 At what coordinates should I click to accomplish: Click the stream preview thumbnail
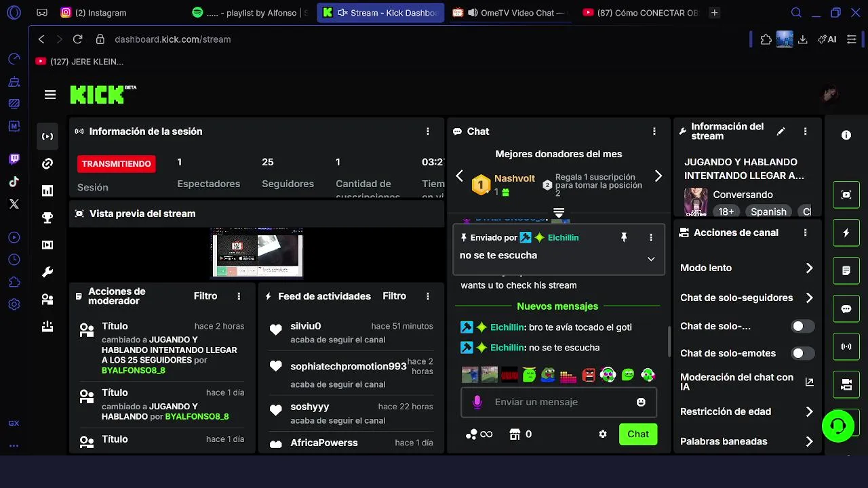pos(257,252)
